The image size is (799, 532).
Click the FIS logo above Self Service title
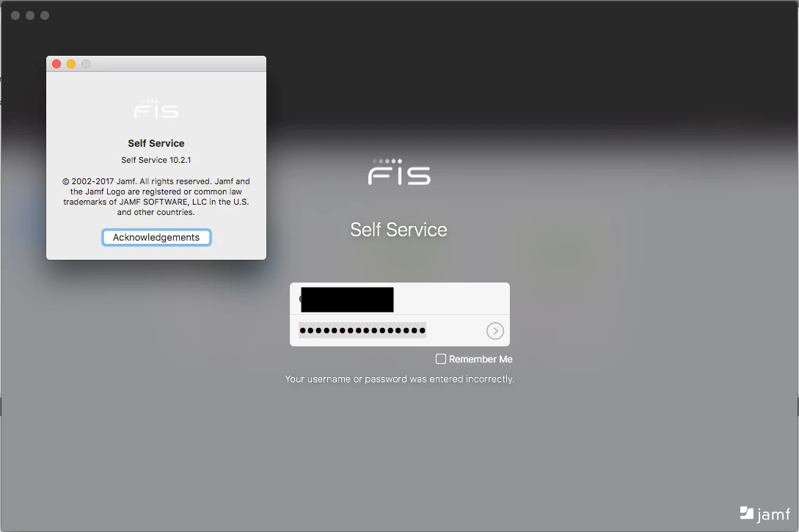[399, 172]
